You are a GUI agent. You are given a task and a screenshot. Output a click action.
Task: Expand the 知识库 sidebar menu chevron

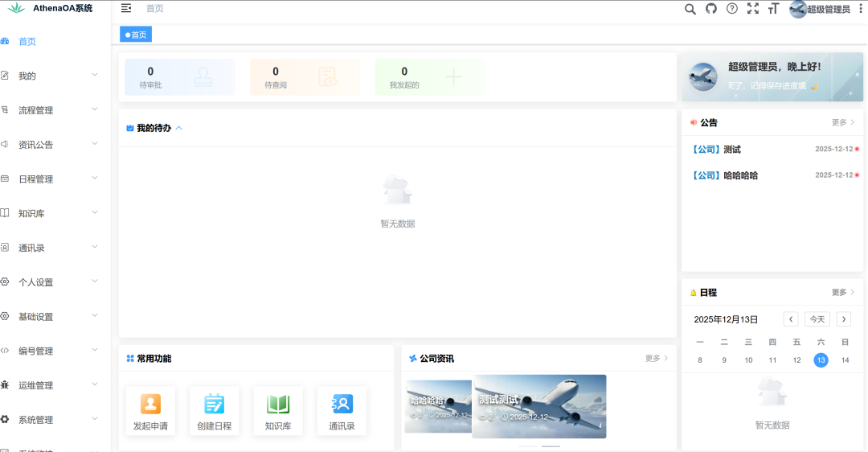coord(95,212)
